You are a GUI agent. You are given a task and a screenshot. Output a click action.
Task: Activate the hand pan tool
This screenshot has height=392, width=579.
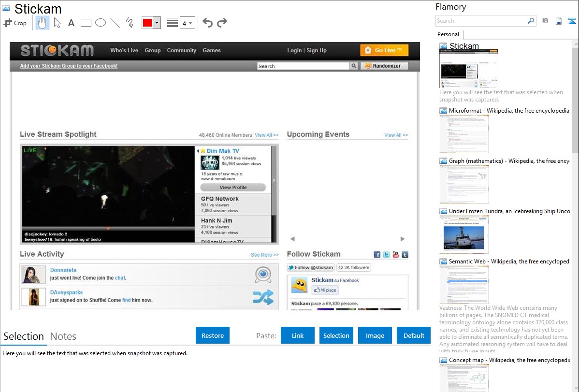(43, 23)
